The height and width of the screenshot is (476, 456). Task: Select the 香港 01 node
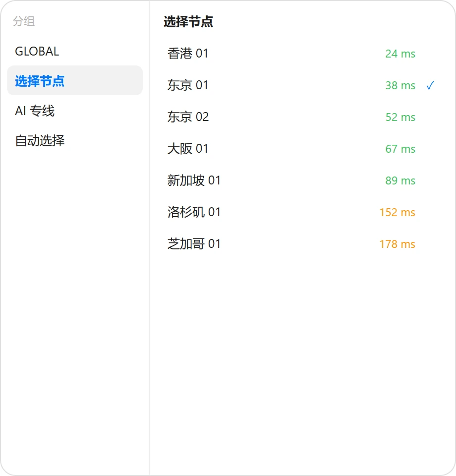tap(302, 54)
